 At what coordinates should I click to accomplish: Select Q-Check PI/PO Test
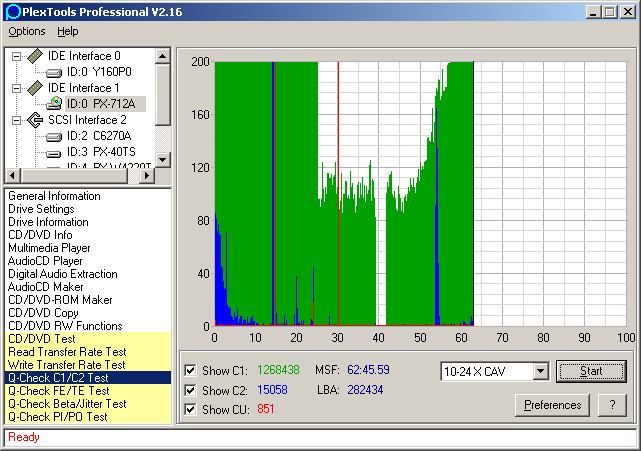click(88, 417)
